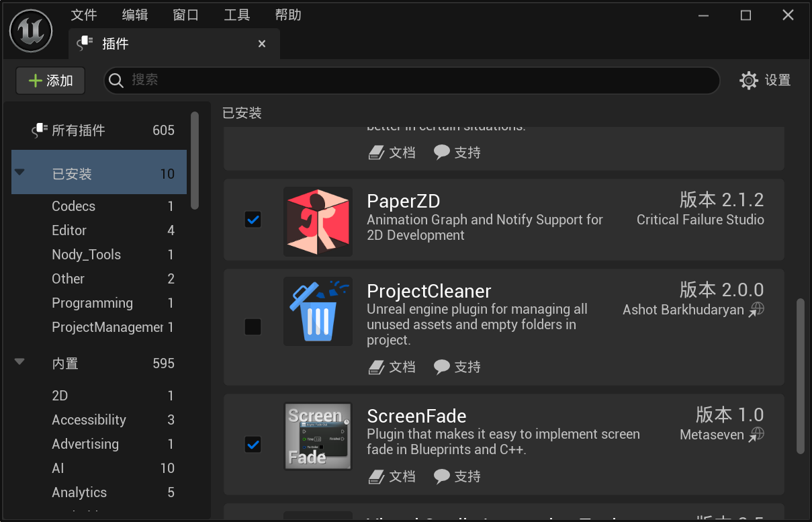The width and height of the screenshot is (812, 522).
Task: Click the Critical Failure Studio author text
Action: tap(701, 220)
